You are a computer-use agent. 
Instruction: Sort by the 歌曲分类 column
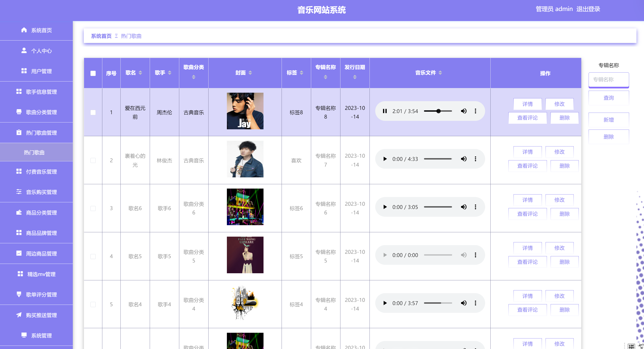point(194,77)
